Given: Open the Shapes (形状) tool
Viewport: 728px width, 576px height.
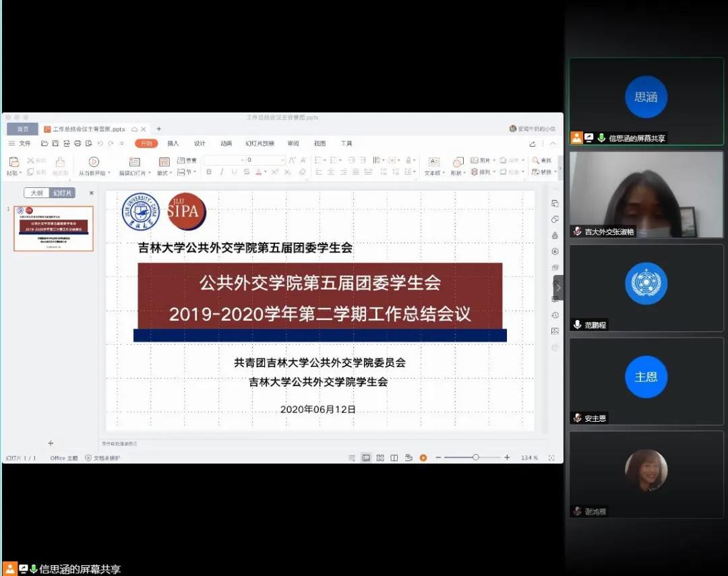Looking at the screenshot, I should [x=458, y=162].
